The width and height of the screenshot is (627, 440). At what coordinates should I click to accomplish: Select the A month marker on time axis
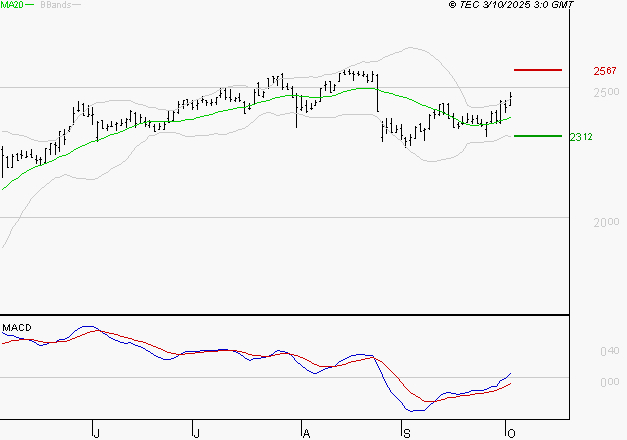(305, 432)
